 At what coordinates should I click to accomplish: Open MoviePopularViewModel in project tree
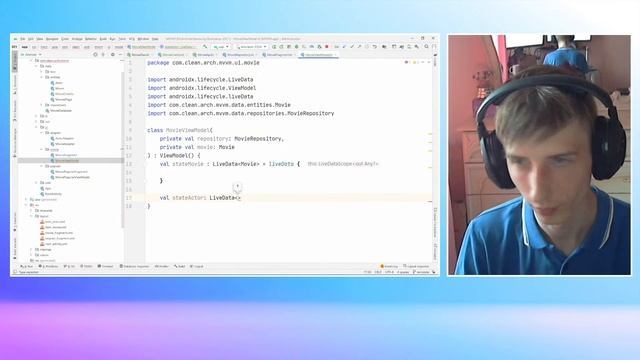(70, 177)
